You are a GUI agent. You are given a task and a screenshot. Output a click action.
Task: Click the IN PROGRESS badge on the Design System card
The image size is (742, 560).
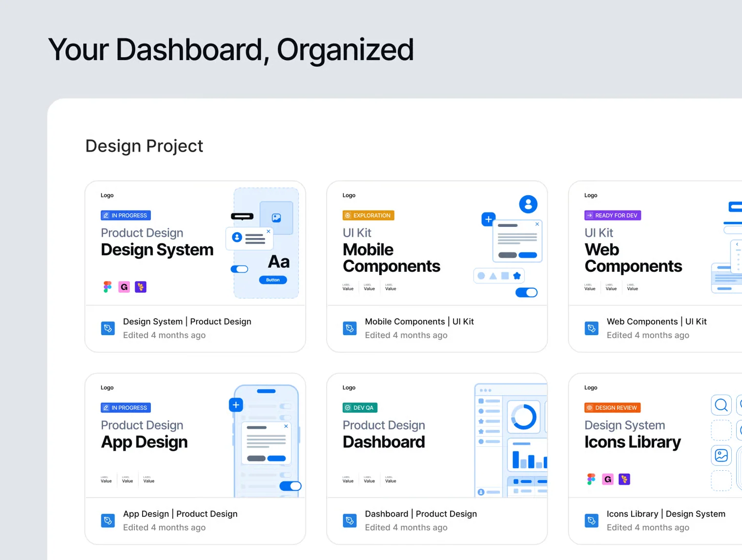126,215
